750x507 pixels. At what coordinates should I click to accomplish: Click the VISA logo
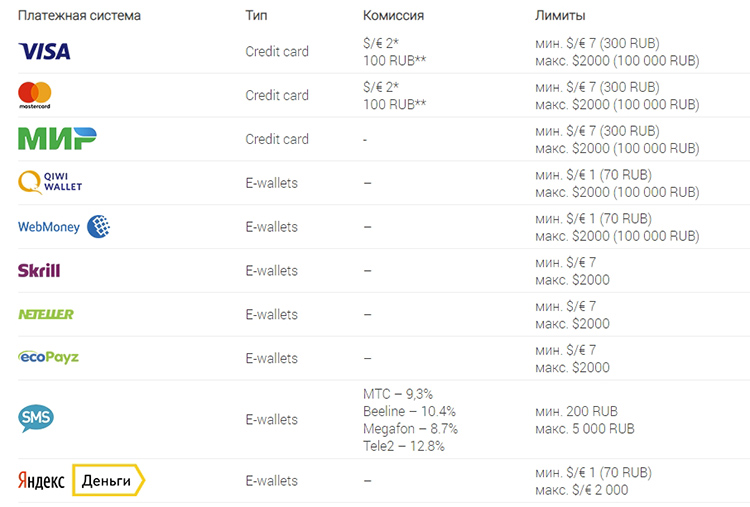[44, 51]
